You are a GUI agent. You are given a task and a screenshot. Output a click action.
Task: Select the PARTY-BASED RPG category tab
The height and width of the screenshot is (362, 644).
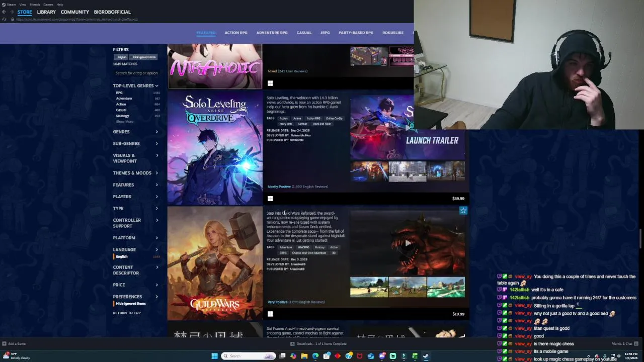point(356,33)
